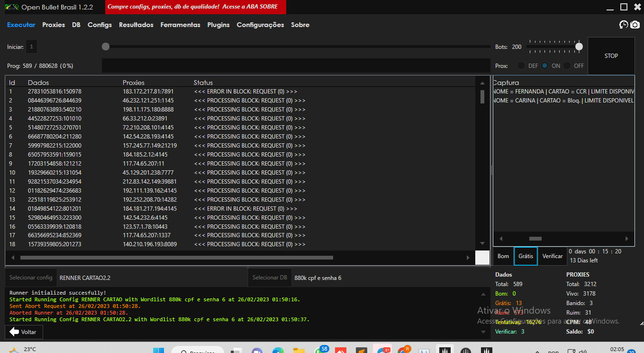Click the left arrow of the data grid horizontal scrollbar

point(13,258)
